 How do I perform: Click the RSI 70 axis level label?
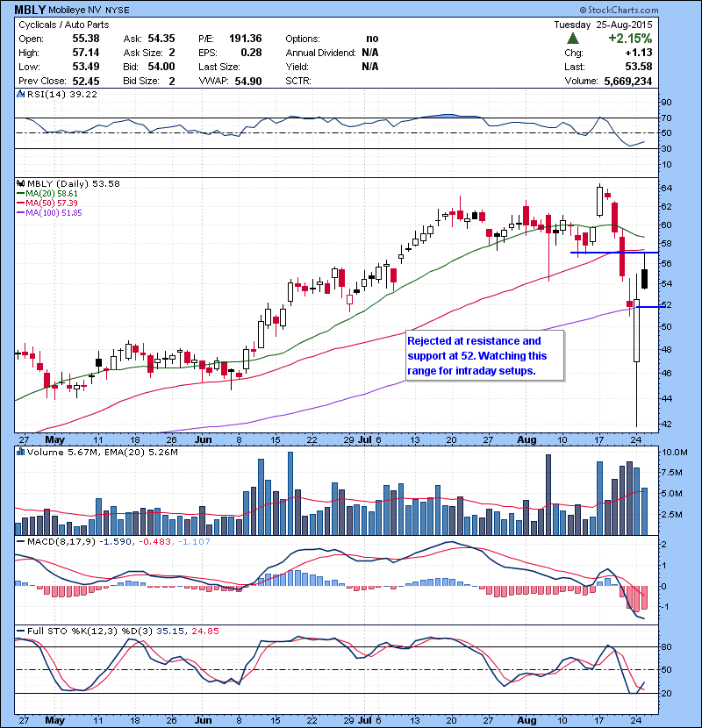click(x=666, y=118)
